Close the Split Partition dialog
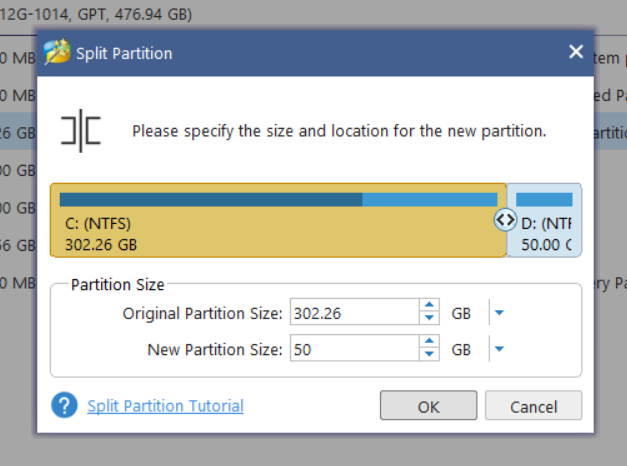The image size is (627, 466). click(575, 52)
